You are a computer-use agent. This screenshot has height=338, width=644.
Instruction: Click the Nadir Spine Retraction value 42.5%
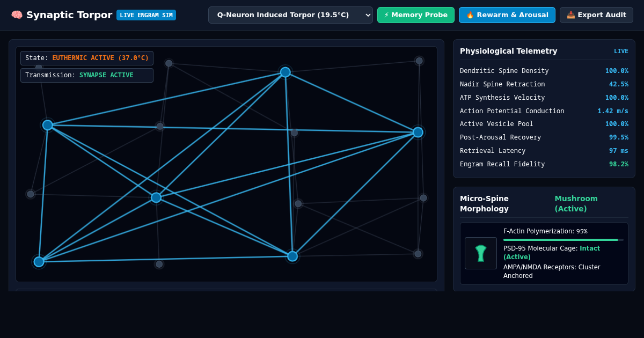pyautogui.click(x=619, y=84)
